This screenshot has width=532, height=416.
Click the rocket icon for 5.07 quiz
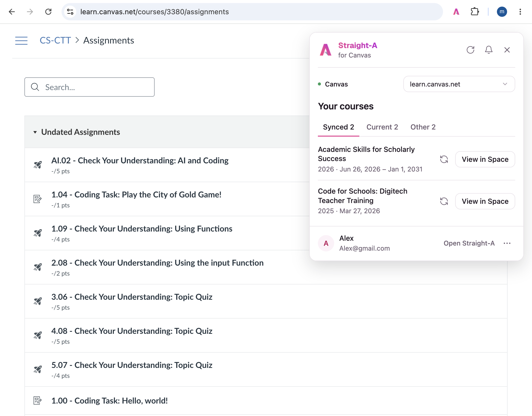[x=38, y=369]
